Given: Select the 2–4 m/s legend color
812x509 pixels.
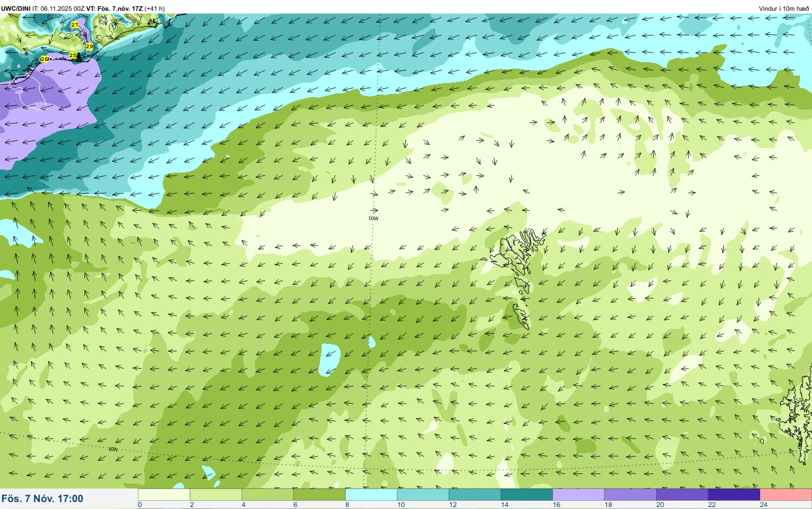Looking at the screenshot, I should click(216, 494).
